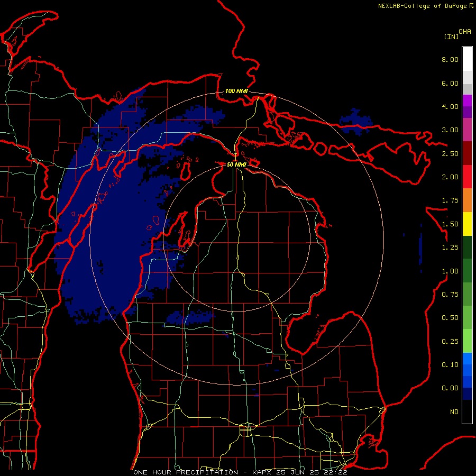Click the OHA product code label
This screenshot has height=476, width=476.
pyautogui.click(x=464, y=32)
